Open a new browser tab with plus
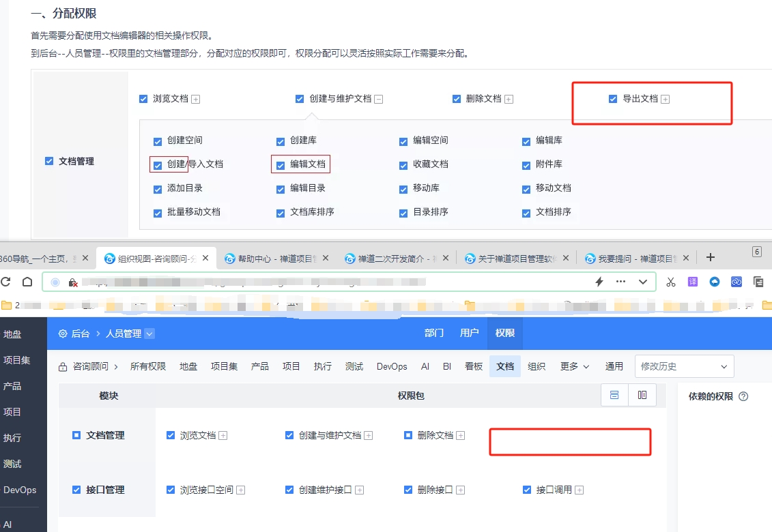772x532 pixels. pos(711,257)
